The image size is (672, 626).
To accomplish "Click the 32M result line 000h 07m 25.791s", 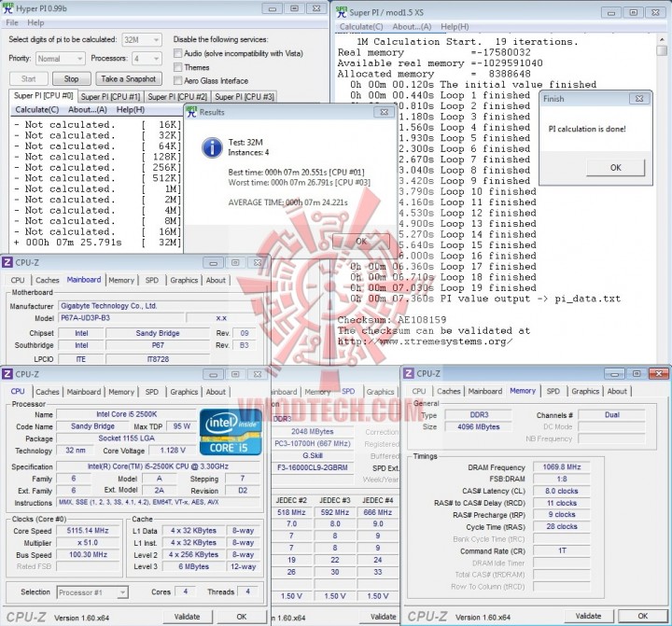I will click(97, 243).
